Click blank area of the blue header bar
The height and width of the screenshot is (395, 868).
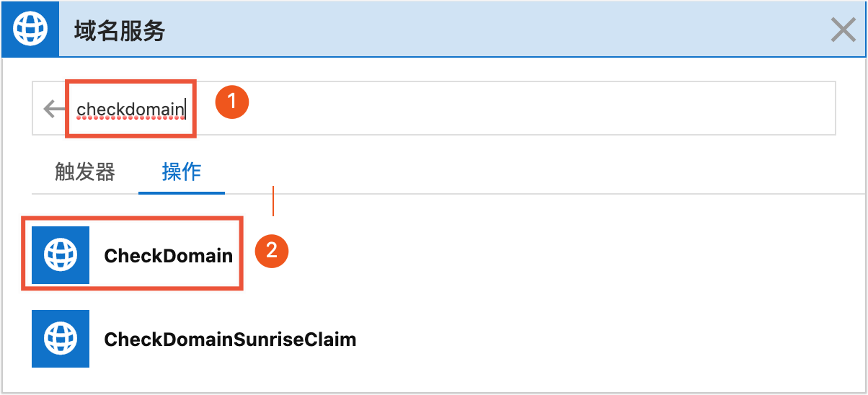(x=469, y=31)
